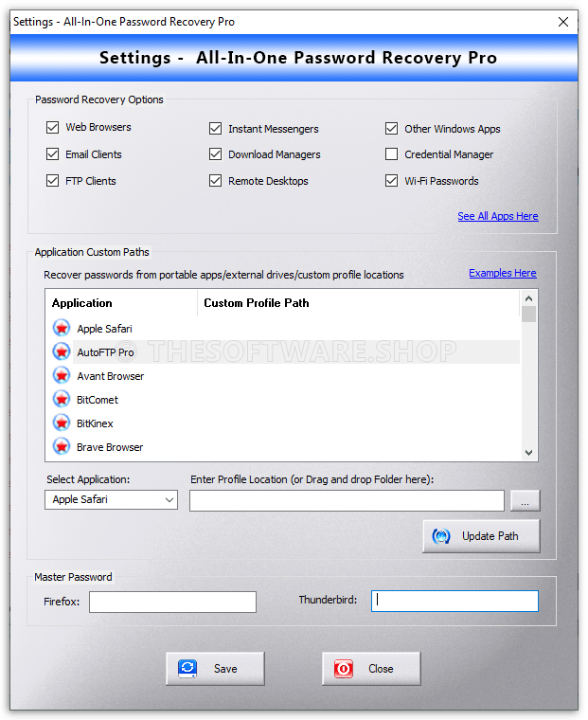Click the star icon beside Apple Safari
Image resolution: width=588 pixels, height=720 pixels.
pos(61,328)
